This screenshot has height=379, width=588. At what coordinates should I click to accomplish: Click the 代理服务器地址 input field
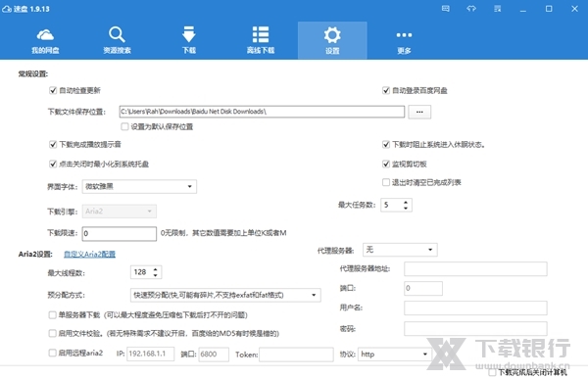[x=475, y=268]
